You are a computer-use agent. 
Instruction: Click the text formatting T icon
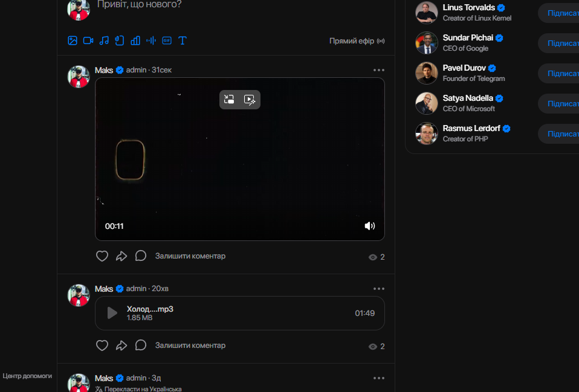click(183, 40)
